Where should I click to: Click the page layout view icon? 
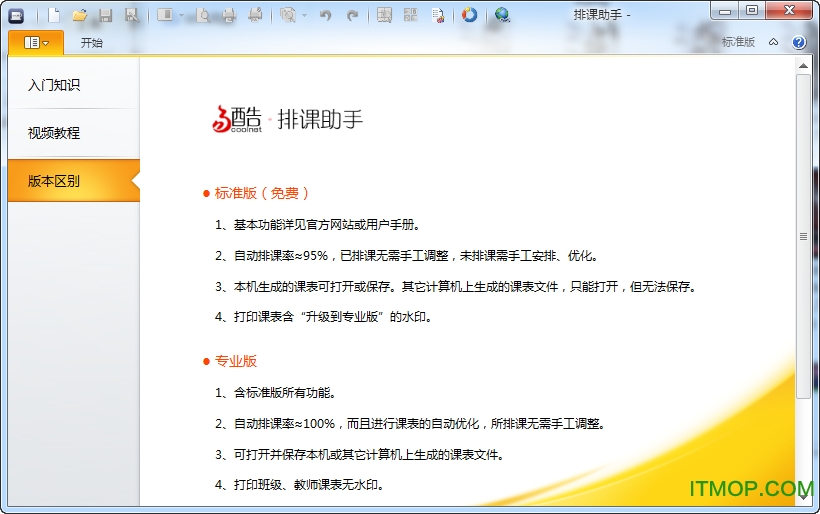tap(165, 15)
